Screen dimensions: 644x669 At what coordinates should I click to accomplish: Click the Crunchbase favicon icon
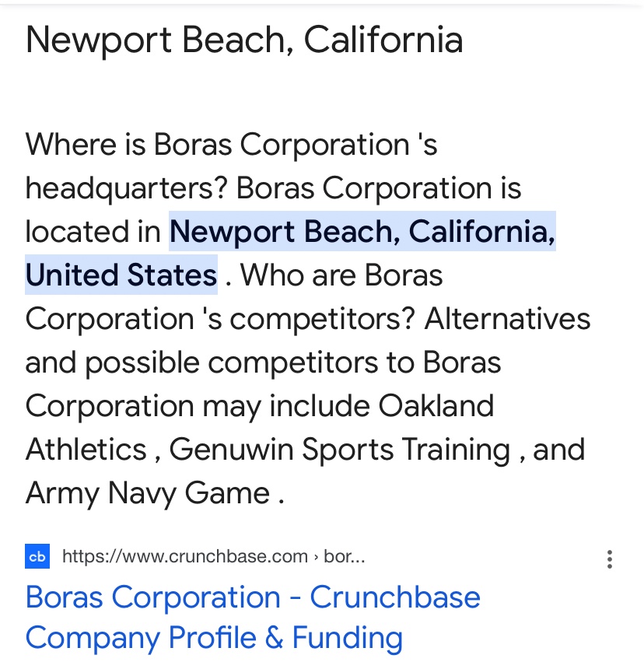[x=37, y=556]
